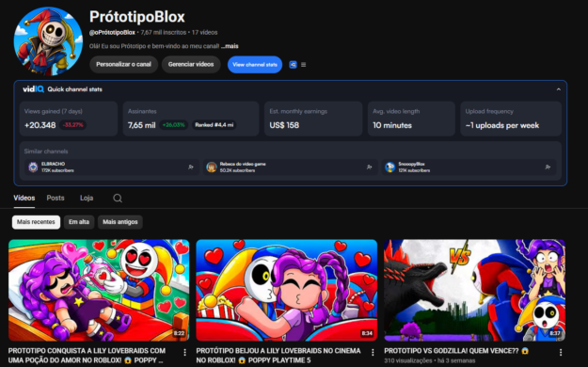588x367 pixels.
Task: Click the 8:34 duration badge
Action: pos(367,333)
